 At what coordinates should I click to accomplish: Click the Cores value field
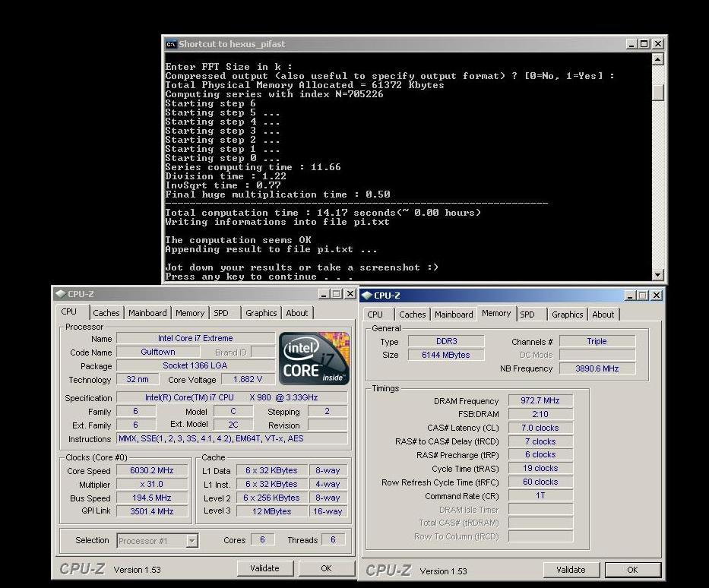(262, 539)
